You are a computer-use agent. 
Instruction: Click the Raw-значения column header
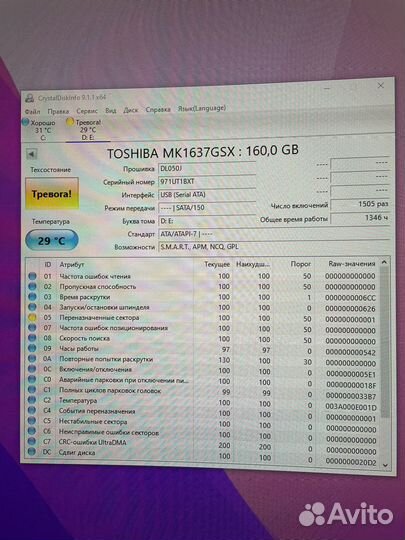coord(352,264)
